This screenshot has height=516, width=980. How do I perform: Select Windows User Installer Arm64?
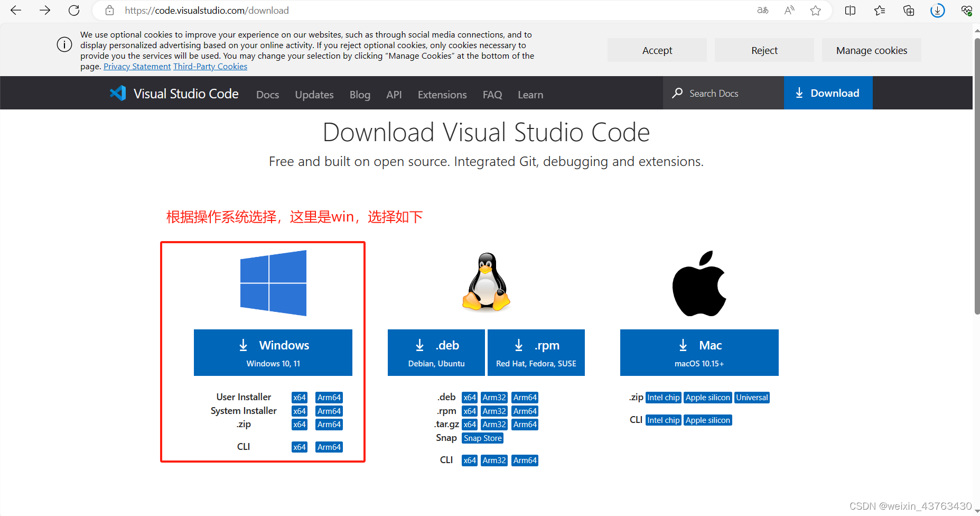coord(329,398)
